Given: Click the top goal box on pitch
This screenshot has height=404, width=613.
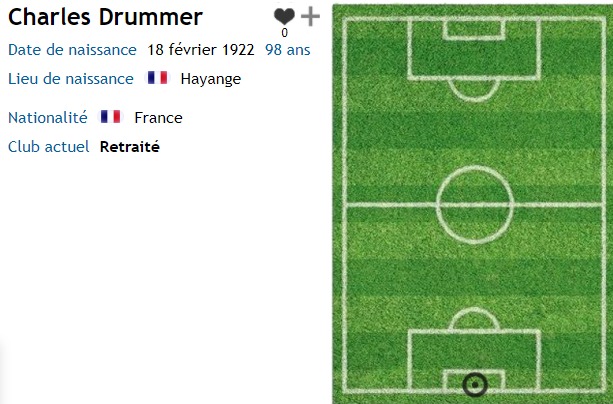Looking at the screenshot, I should pyautogui.click(x=474, y=29).
